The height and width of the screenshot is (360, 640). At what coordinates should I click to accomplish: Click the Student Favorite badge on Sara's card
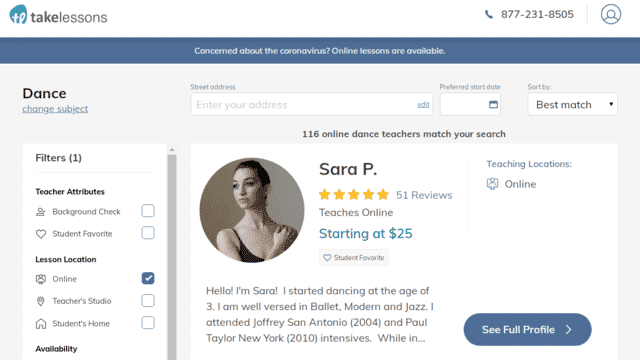coord(354,258)
